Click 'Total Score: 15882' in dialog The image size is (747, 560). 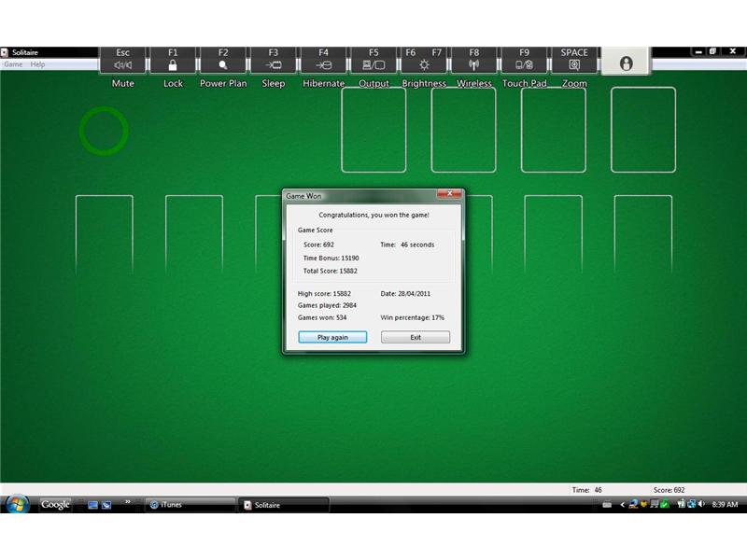[x=331, y=271]
